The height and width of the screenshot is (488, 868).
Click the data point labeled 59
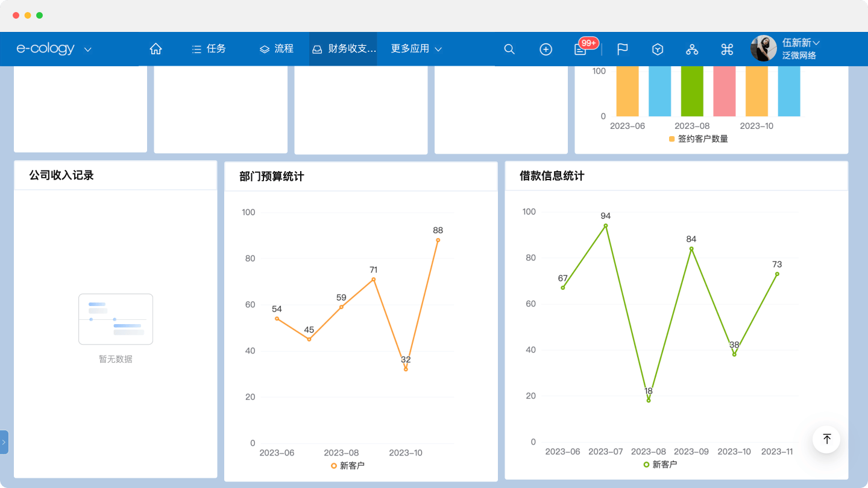point(341,307)
